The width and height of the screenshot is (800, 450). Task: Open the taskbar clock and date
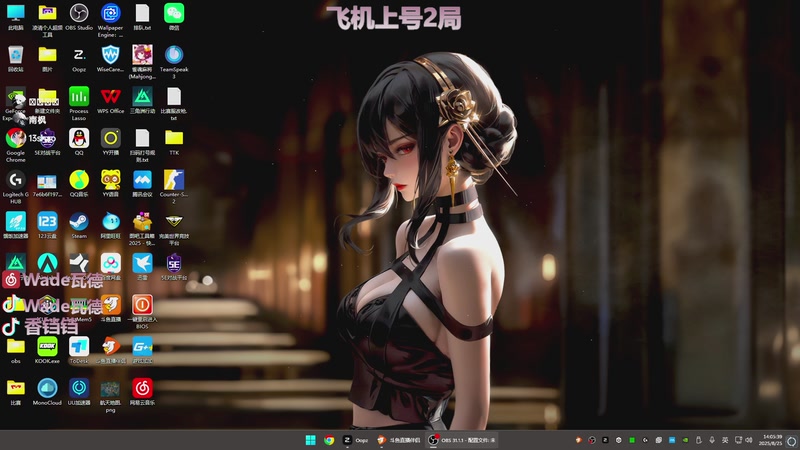(770, 440)
